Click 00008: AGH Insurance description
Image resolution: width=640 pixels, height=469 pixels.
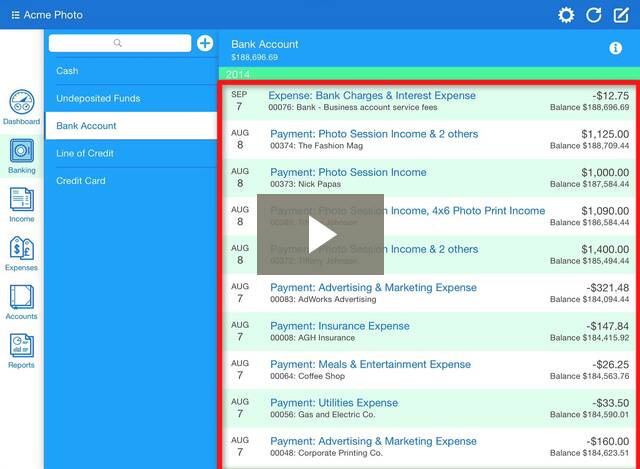pos(312,338)
